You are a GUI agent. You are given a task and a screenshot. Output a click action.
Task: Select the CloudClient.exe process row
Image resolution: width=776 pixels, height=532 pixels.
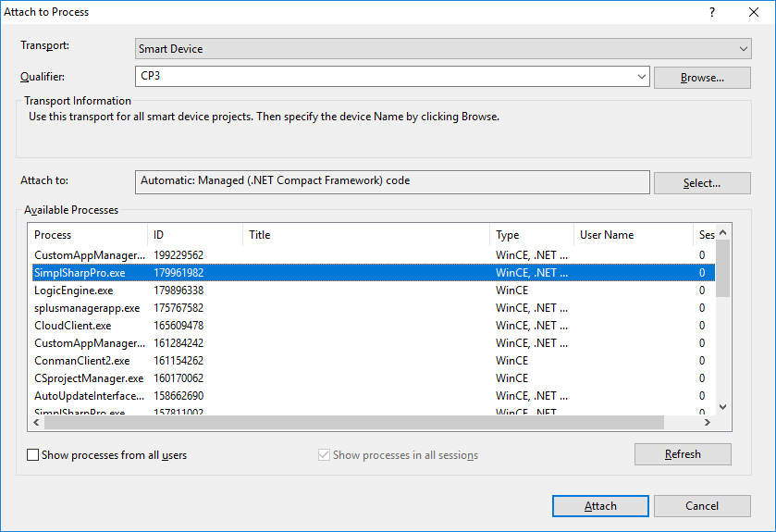[73, 326]
